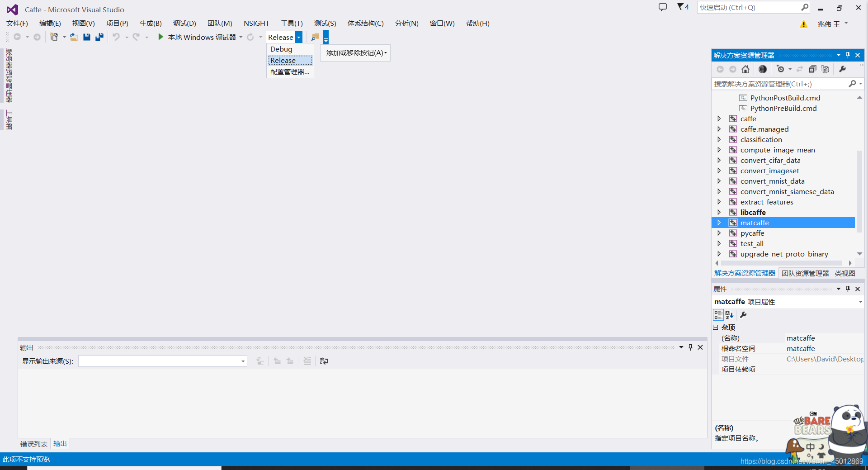The image size is (868, 470).
Task: Select convert_imageset project
Action: pos(769,171)
